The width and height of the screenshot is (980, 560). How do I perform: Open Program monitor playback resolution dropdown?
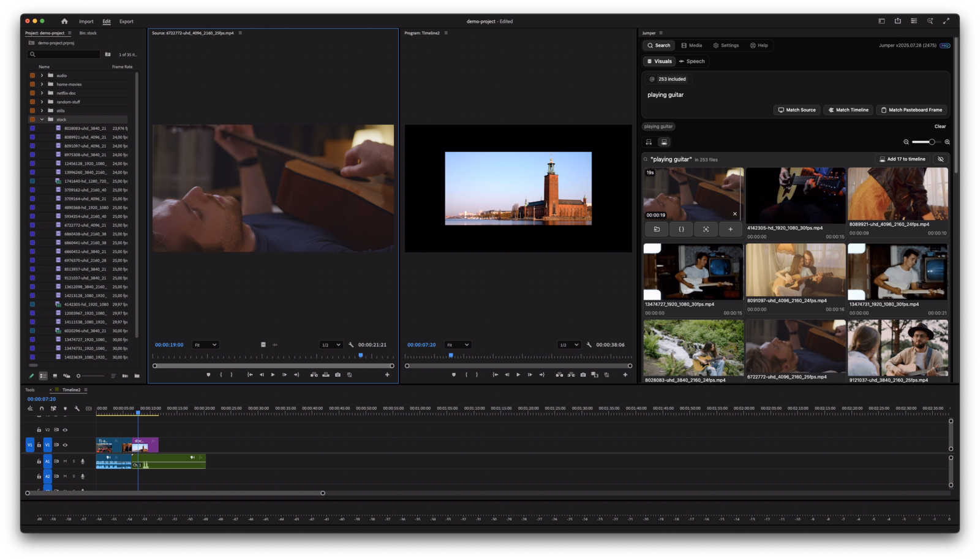[568, 345]
